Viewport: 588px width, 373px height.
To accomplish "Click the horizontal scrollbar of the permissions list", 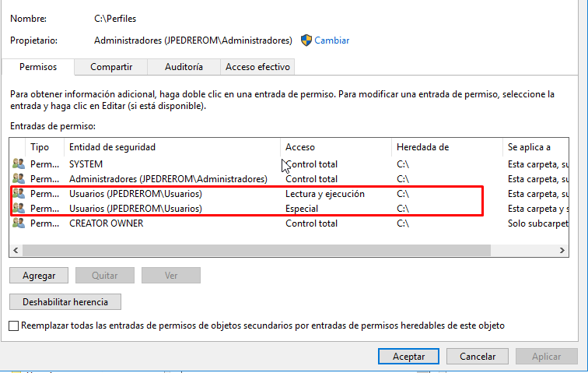I will [257, 250].
